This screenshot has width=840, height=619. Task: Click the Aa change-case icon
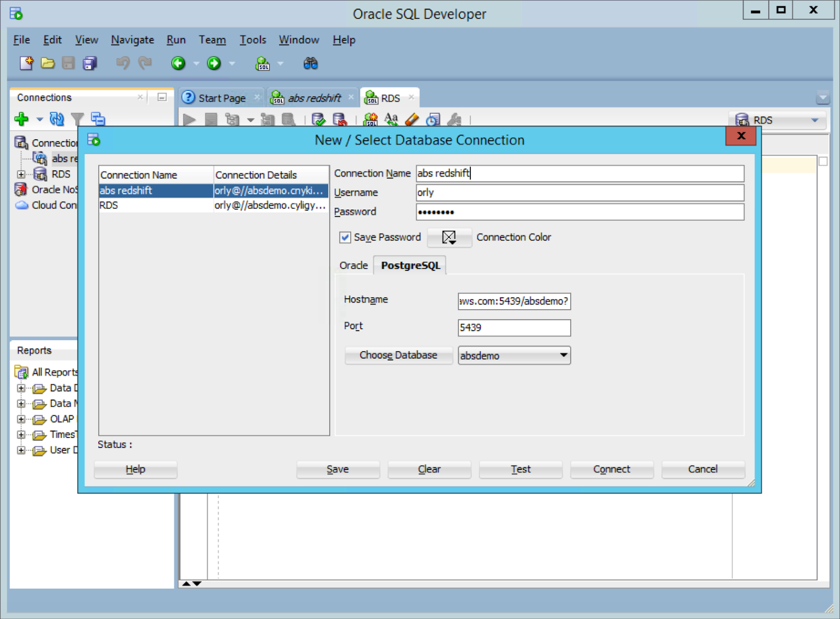[391, 120]
